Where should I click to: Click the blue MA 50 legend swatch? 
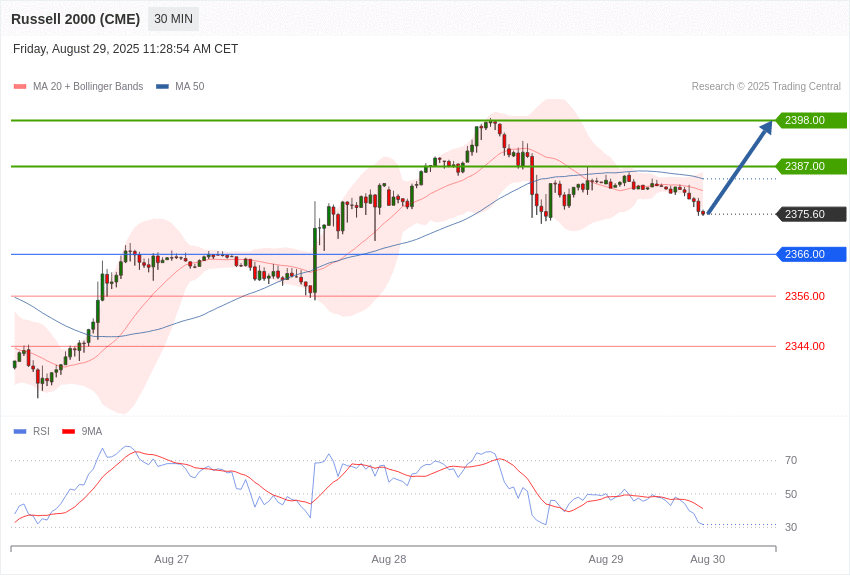coord(162,87)
